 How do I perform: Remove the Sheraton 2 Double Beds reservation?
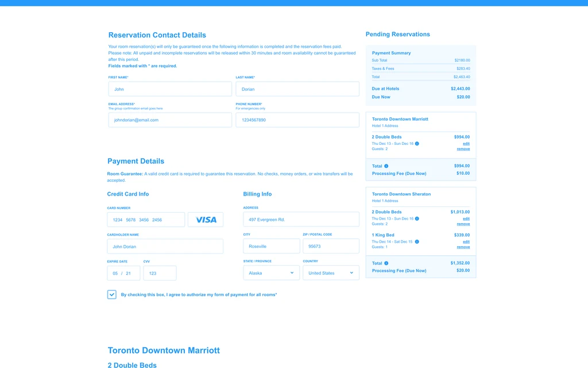463,224
